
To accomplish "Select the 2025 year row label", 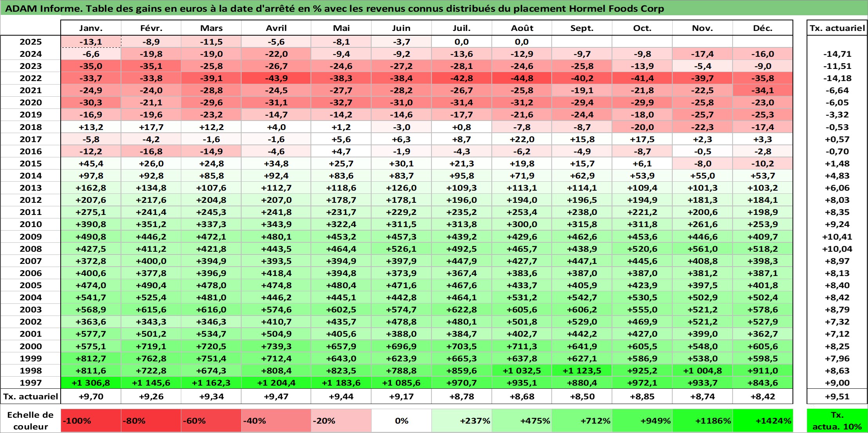I will tap(31, 42).
